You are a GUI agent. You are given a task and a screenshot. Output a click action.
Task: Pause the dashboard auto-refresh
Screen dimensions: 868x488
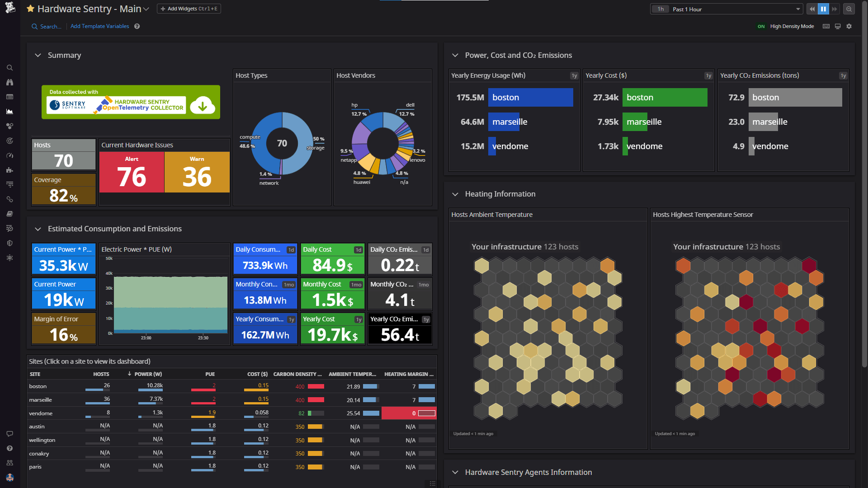tap(823, 9)
